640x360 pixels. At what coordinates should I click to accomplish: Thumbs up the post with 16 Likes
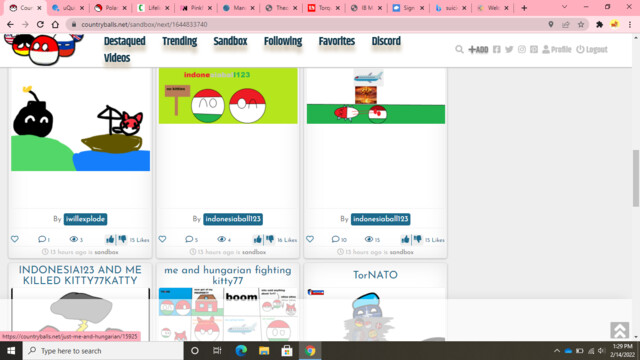257,239
